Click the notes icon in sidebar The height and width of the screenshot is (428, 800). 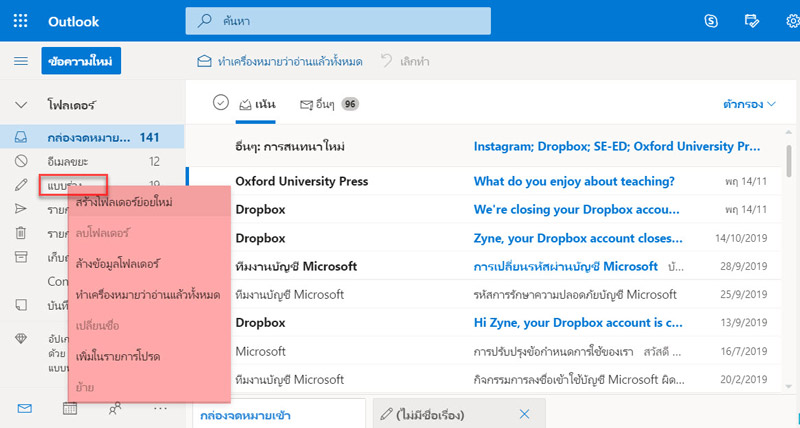(21, 305)
